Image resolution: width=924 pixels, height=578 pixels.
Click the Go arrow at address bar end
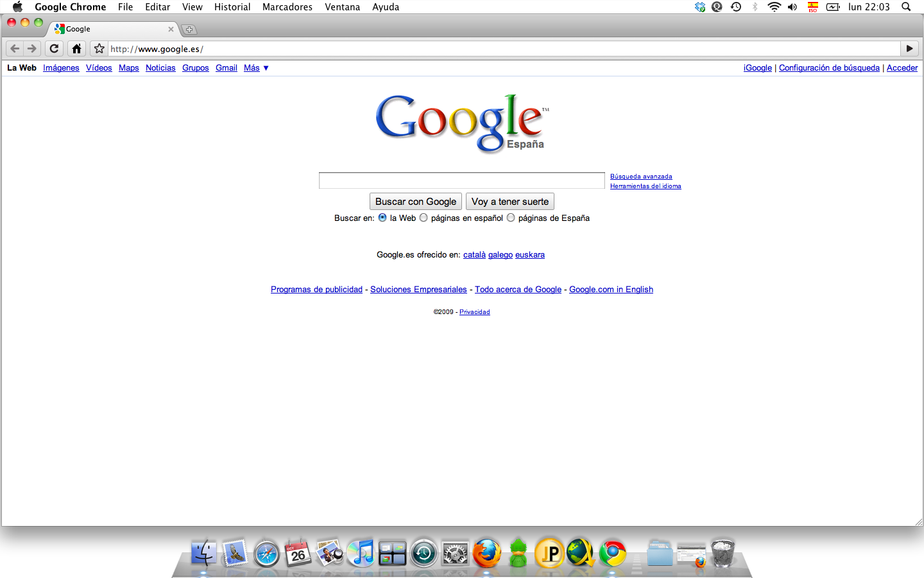909,49
